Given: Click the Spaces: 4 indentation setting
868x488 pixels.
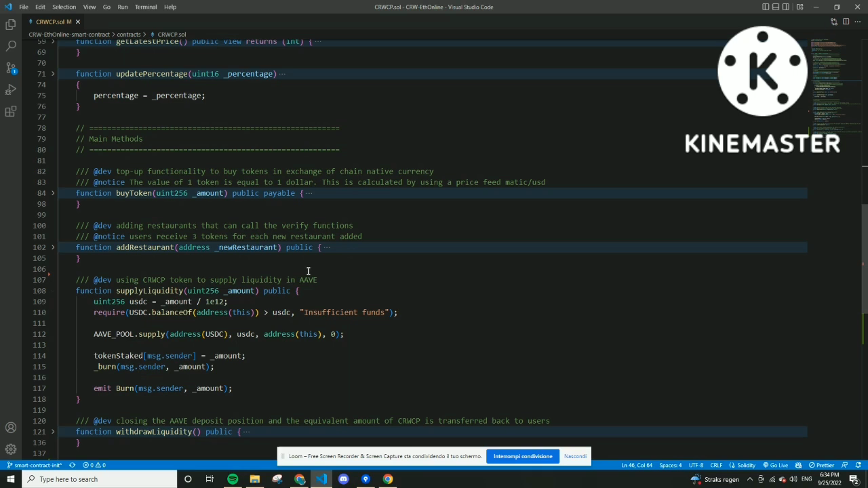Looking at the screenshot, I should pyautogui.click(x=671, y=465).
